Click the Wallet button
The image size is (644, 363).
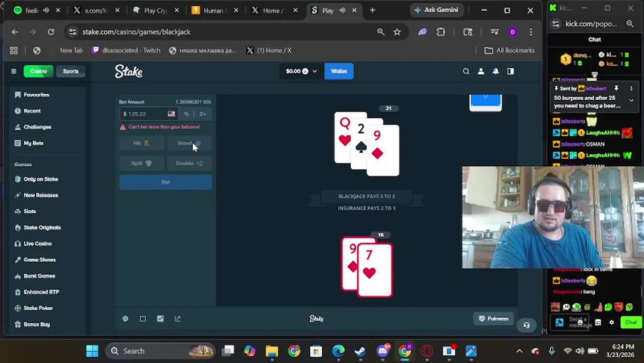pyautogui.click(x=339, y=71)
